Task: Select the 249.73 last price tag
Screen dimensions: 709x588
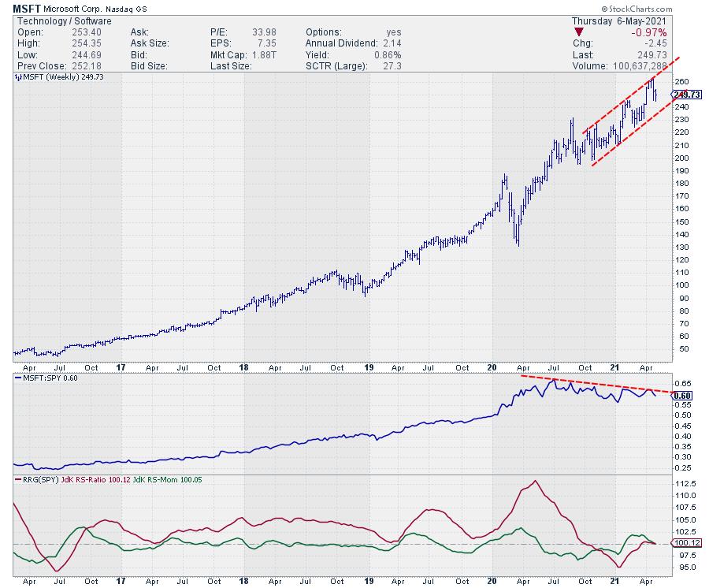Action: pos(687,95)
